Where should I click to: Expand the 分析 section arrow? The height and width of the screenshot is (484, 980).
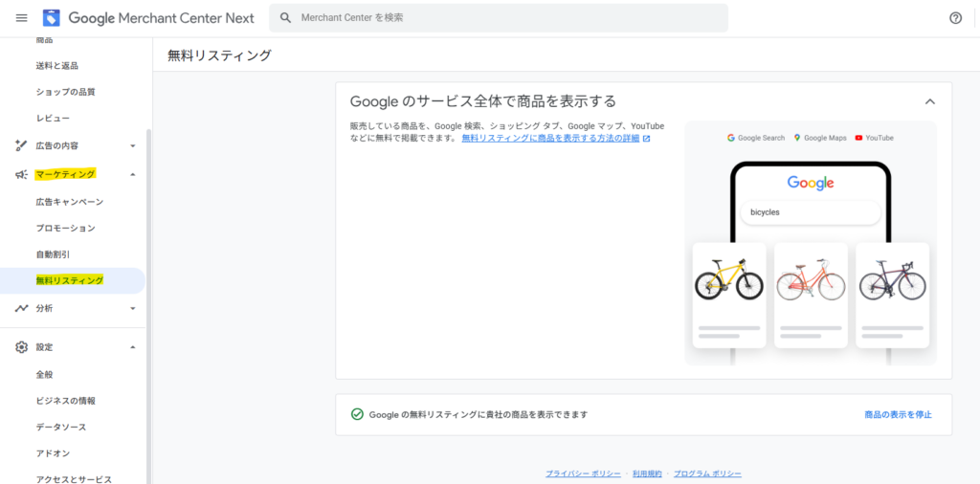tap(132, 308)
